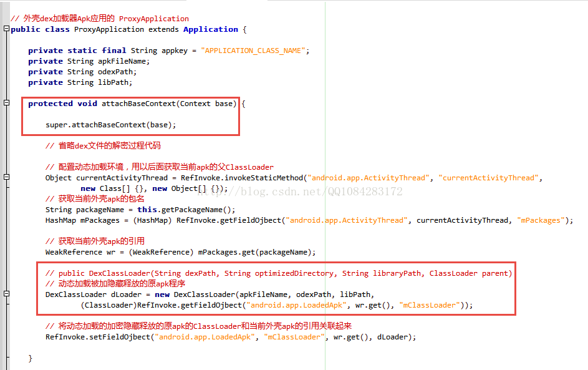Click the String packageName variable declaration
The width and height of the screenshot is (588, 370).
(x=85, y=210)
